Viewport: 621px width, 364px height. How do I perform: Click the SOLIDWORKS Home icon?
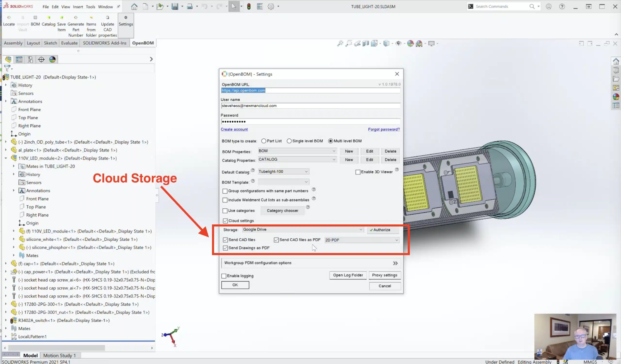tap(134, 7)
